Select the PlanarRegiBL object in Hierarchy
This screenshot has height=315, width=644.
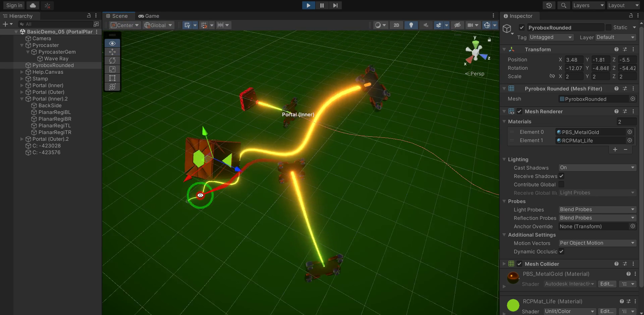(54, 112)
